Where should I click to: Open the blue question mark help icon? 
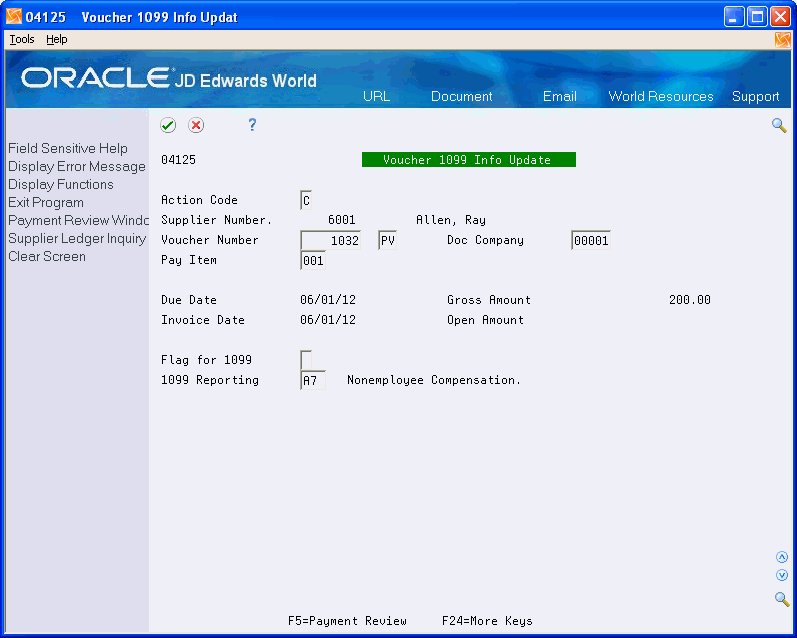tap(252, 125)
